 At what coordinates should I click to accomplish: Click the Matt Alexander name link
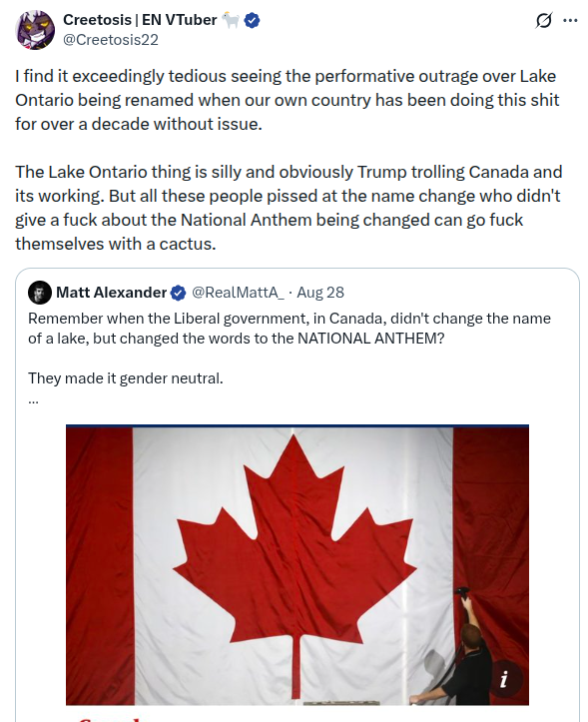point(111,293)
